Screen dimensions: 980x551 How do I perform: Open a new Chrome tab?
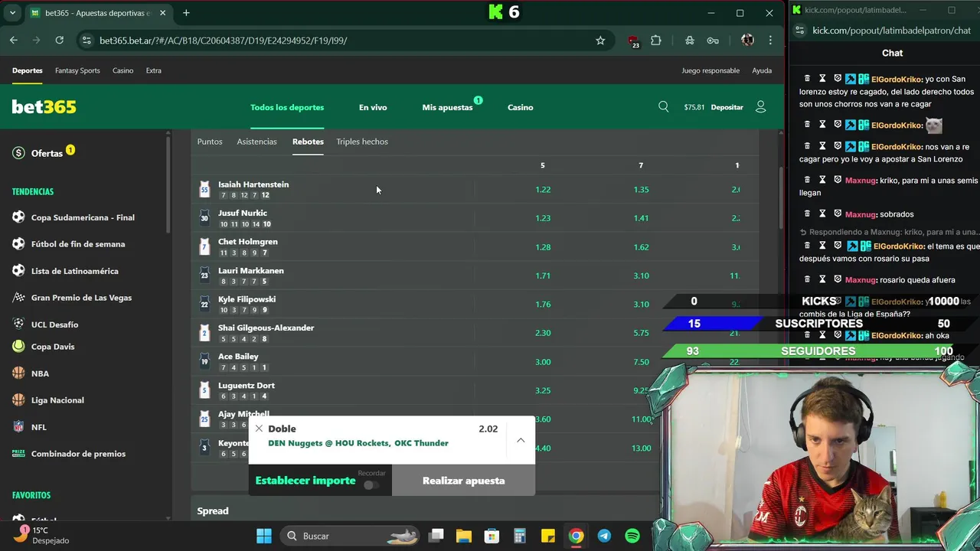186,13
